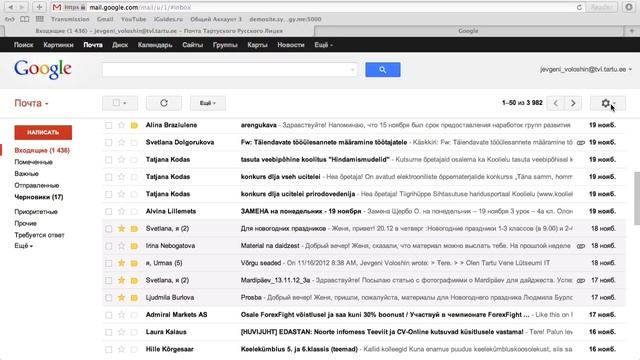Image resolution: width=640 pixels, height=360 pixels.
Task: Switch to the Google browser tab
Action: tap(468, 31)
